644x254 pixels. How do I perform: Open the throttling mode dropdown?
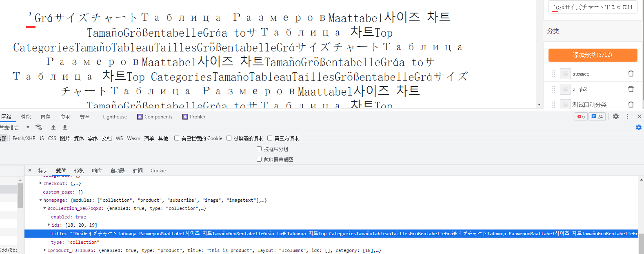point(15,128)
